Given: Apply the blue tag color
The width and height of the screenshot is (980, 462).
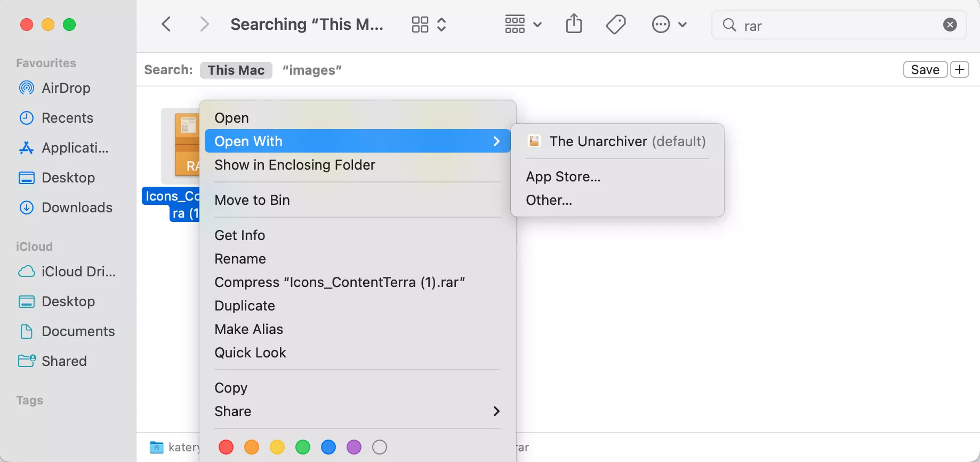Looking at the screenshot, I should 328,447.
